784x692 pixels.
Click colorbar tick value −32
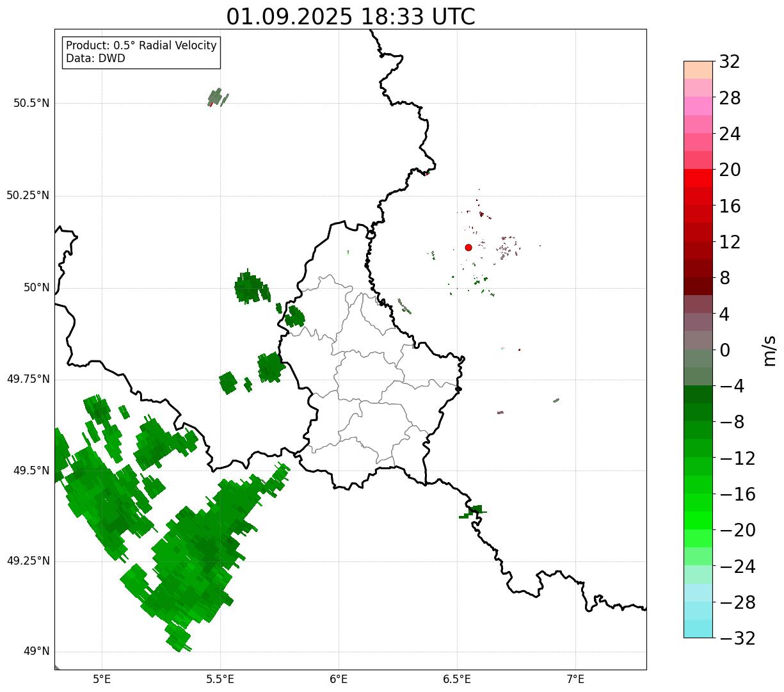pos(737,638)
